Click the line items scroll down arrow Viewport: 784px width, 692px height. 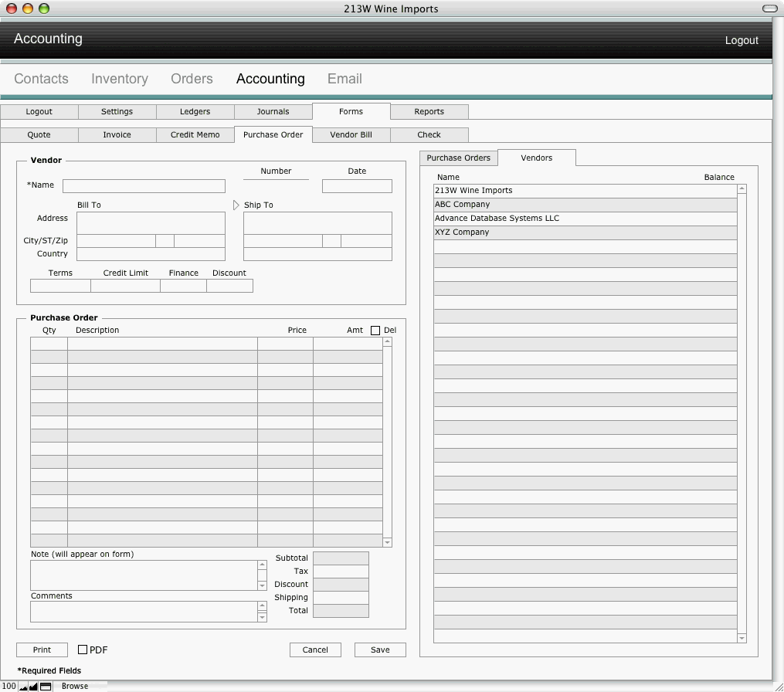tap(387, 542)
